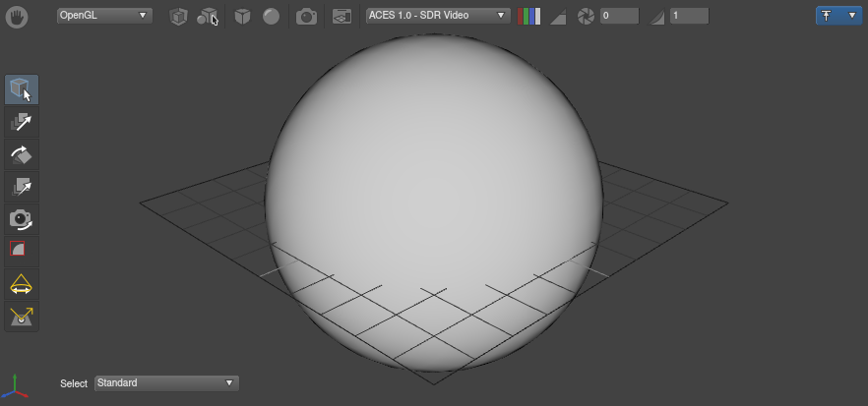Screen dimensions: 868x406
Task: Click the exposure field showing 0
Action: click(619, 16)
